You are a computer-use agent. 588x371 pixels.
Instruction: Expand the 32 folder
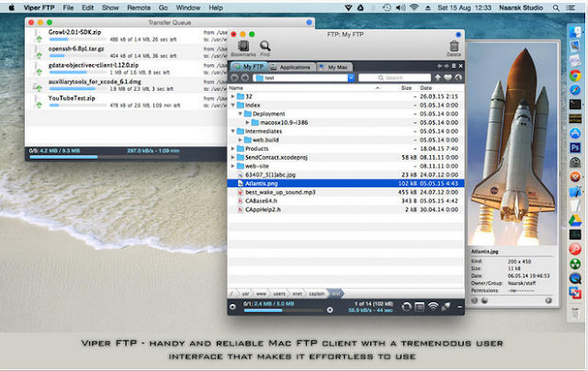tap(232, 96)
